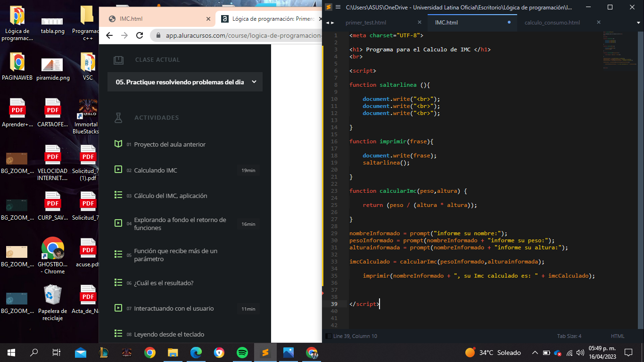Select the Lógica de programación desktop folder
Viewport: 644px width, 362px height.
point(17,24)
